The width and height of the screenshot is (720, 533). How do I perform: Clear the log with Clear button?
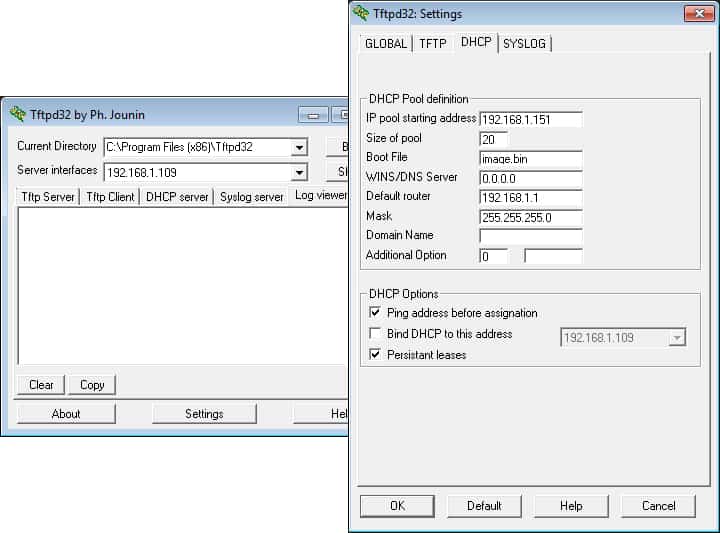41,385
